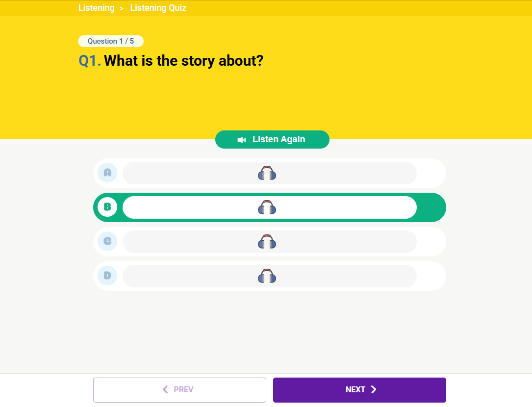The height and width of the screenshot is (407, 532).
Task: Click the speaker icon in Listen Again
Action: point(242,140)
